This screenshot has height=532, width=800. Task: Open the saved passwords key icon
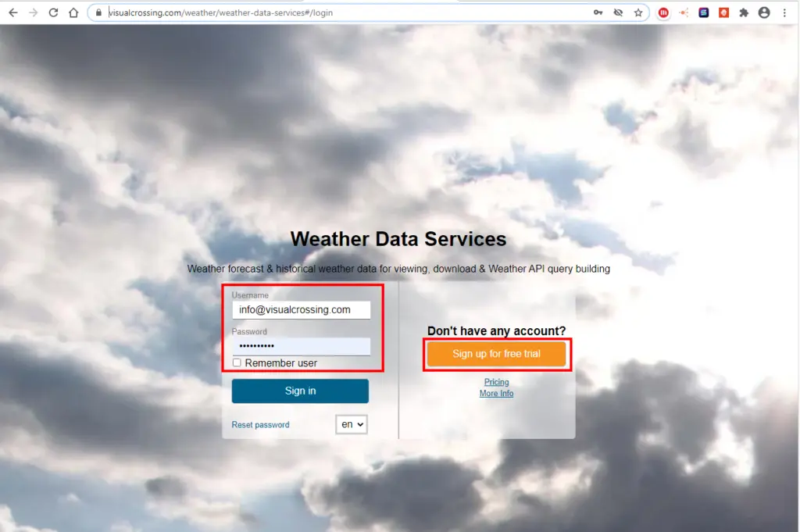[598, 12]
